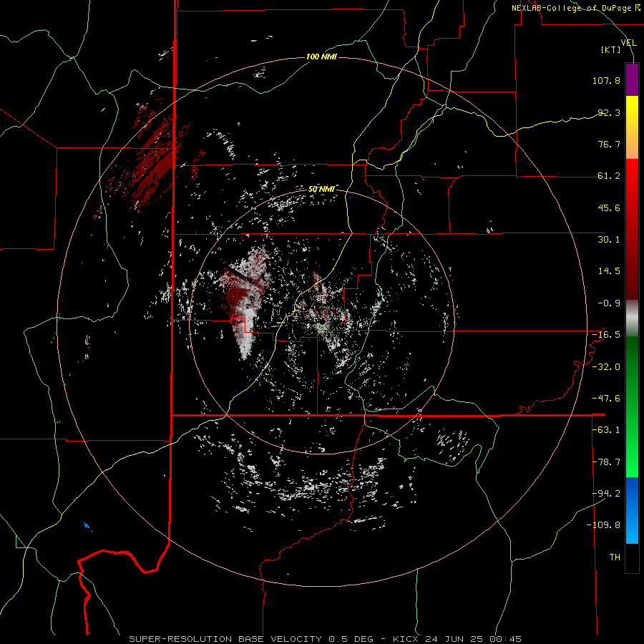This screenshot has height=644, width=644.
Task: Click the 61.2 velocity scale value
Action: point(609,176)
